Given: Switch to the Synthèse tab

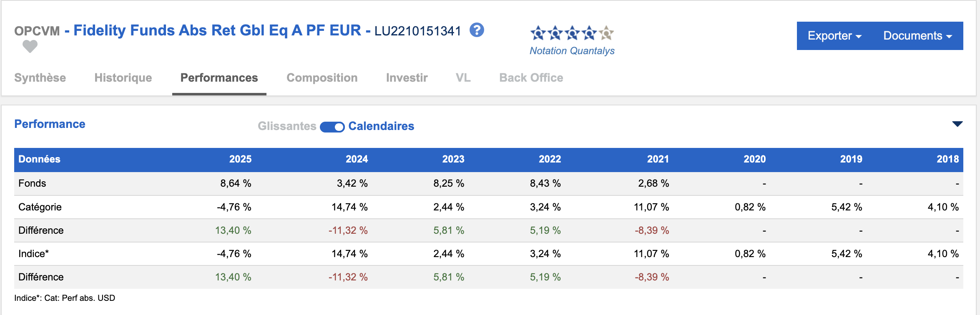Looking at the screenshot, I should coord(40,78).
